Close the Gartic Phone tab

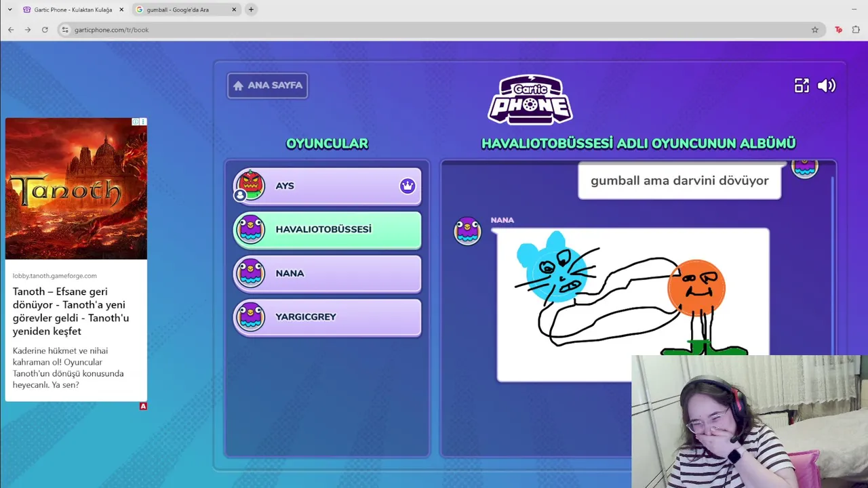[121, 9]
